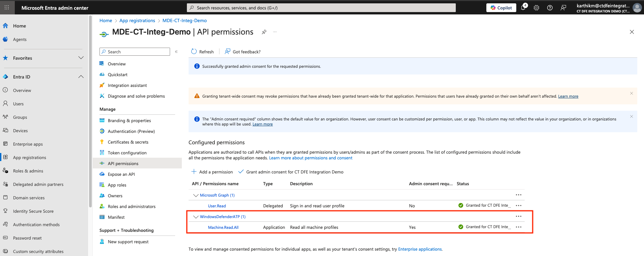Pin the API permissions page
This screenshot has height=256, width=644.
pyautogui.click(x=264, y=32)
